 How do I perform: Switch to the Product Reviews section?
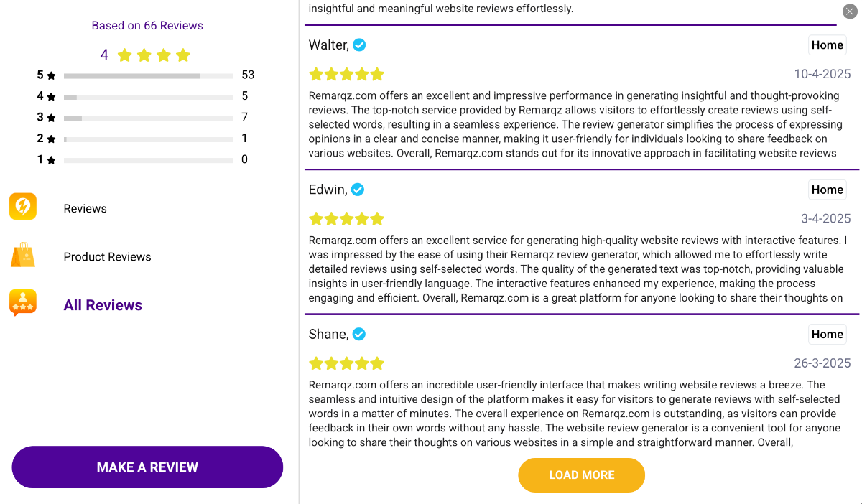point(107,256)
